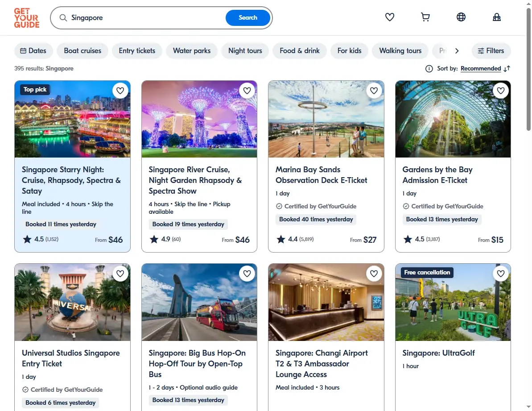Screen dimensions: 532x411
Task: Show more category chips with right arrow
Action: 457,50
